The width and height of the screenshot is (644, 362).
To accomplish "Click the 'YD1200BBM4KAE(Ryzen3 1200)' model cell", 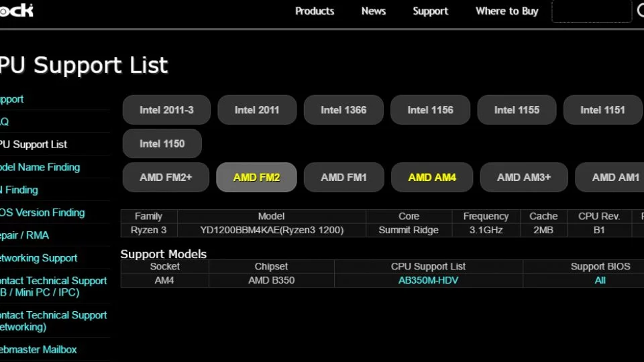I will point(272,230).
